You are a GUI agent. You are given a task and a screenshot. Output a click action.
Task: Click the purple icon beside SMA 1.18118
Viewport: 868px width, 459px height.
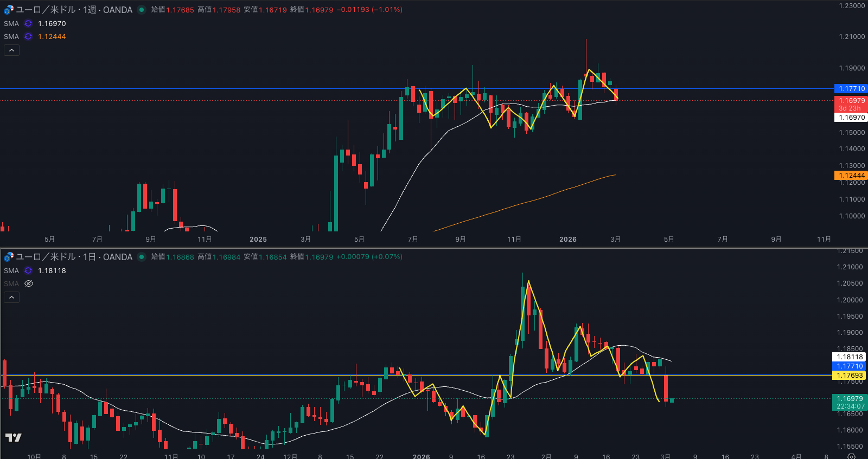[x=28, y=271]
